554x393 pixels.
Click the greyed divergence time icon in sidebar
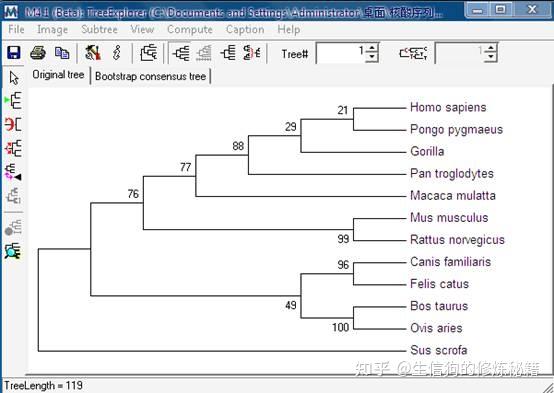pyautogui.click(x=13, y=227)
